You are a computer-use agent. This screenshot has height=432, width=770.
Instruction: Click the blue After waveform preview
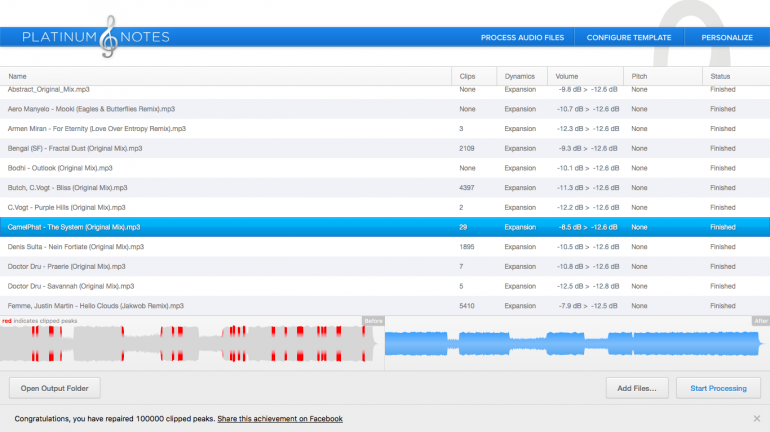575,344
